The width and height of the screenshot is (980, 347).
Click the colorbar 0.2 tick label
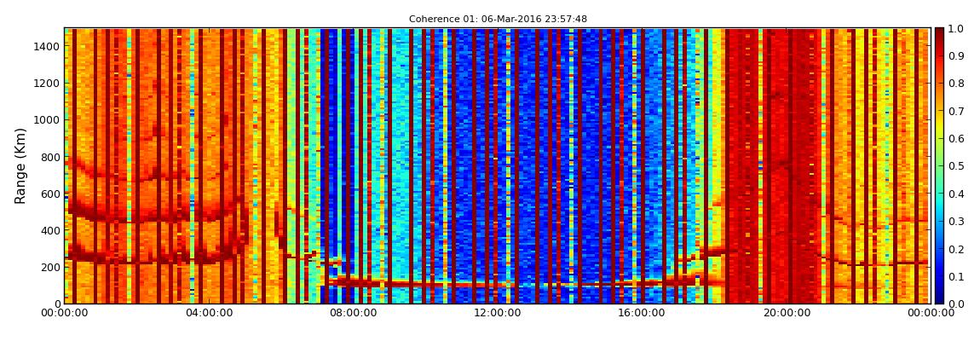(x=957, y=249)
